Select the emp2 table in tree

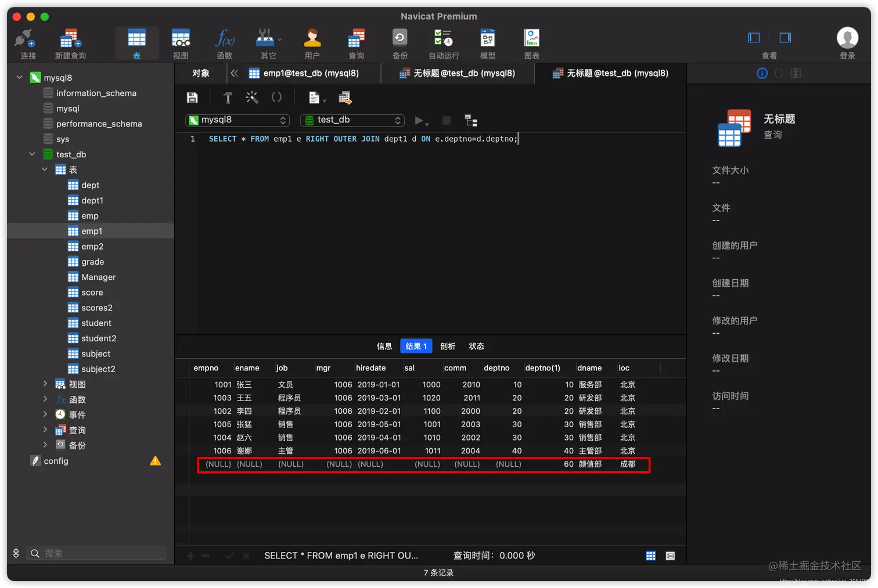click(x=92, y=246)
